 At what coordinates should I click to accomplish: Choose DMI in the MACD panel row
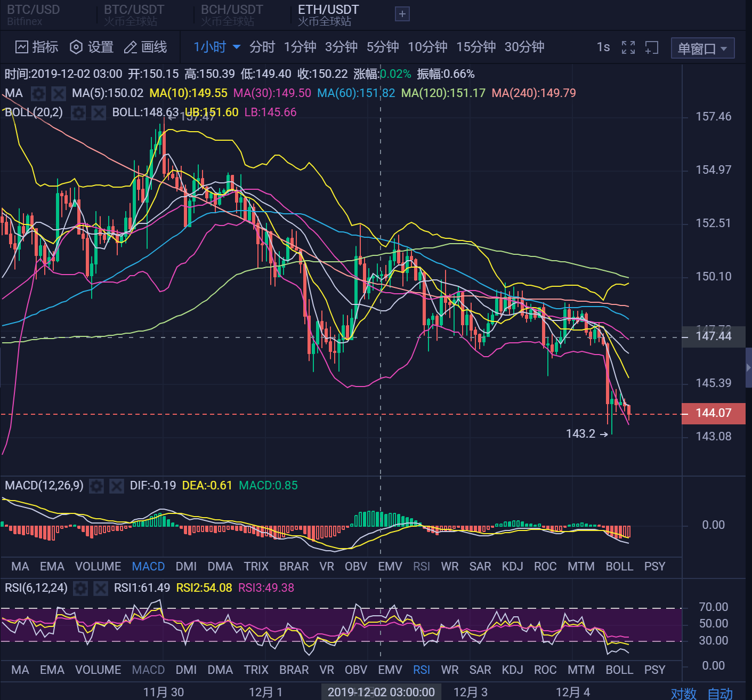click(186, 567)
